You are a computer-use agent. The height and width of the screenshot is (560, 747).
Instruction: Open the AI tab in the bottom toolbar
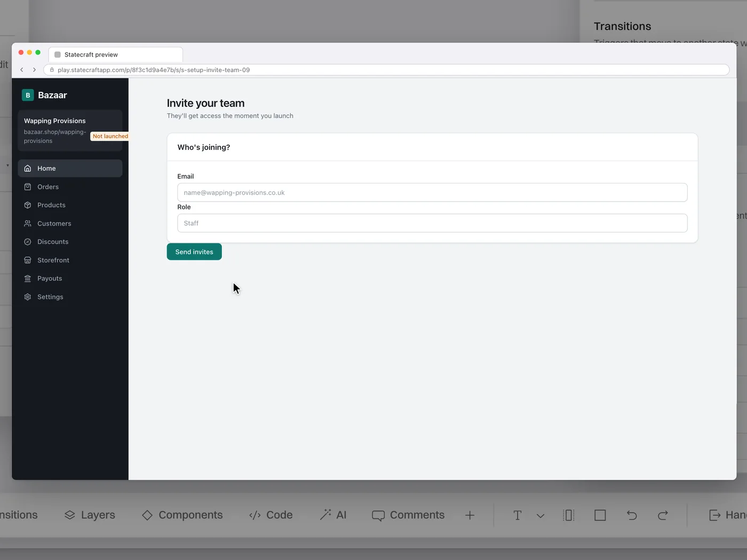[x=333, y=515]
